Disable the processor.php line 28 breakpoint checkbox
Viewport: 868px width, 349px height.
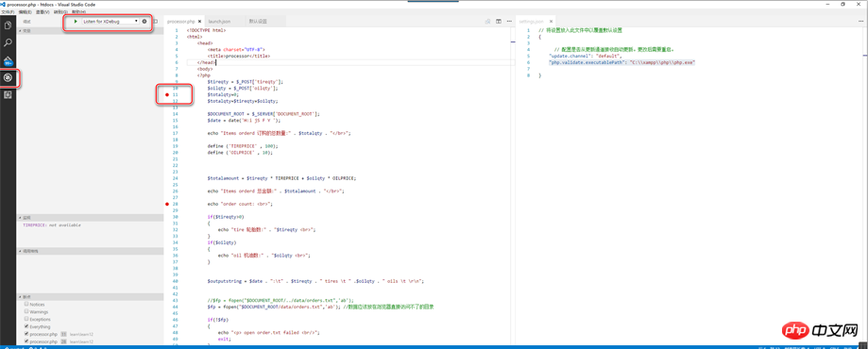[26, 341]
